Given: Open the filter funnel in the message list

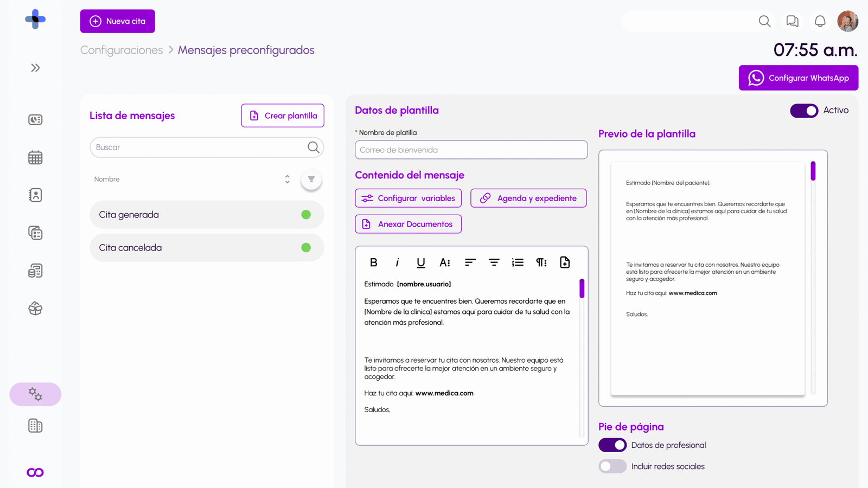Looking at the screenshot, I should pos(311,179).
